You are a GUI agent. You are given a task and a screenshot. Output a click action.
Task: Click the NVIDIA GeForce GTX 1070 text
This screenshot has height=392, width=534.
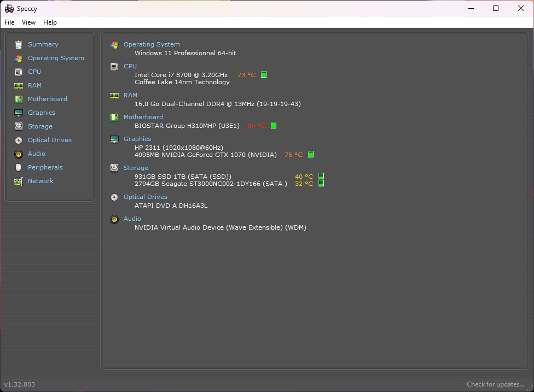point(206,155)
